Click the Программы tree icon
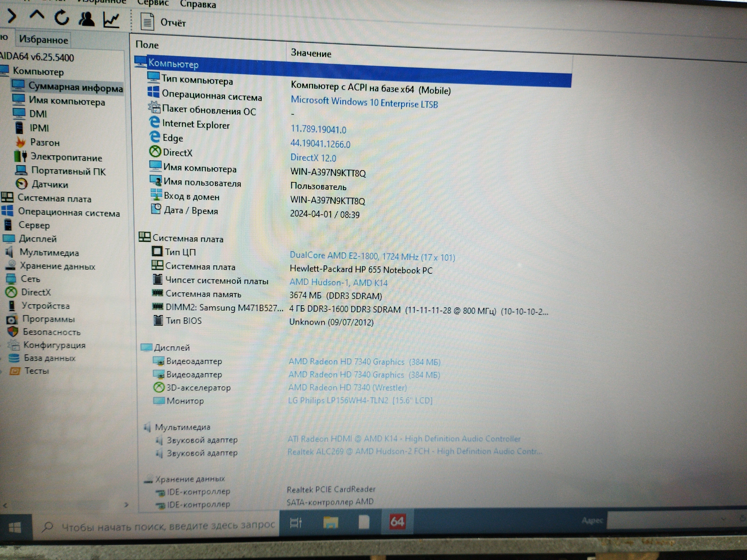Screen dimensions: 747x560 coord(12,319)
